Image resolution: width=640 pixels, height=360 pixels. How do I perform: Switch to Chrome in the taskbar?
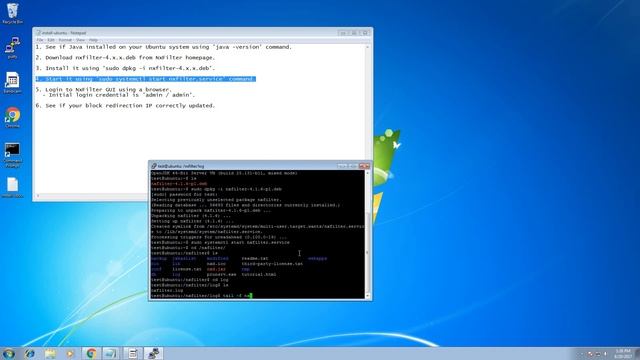tap(91, 353)
